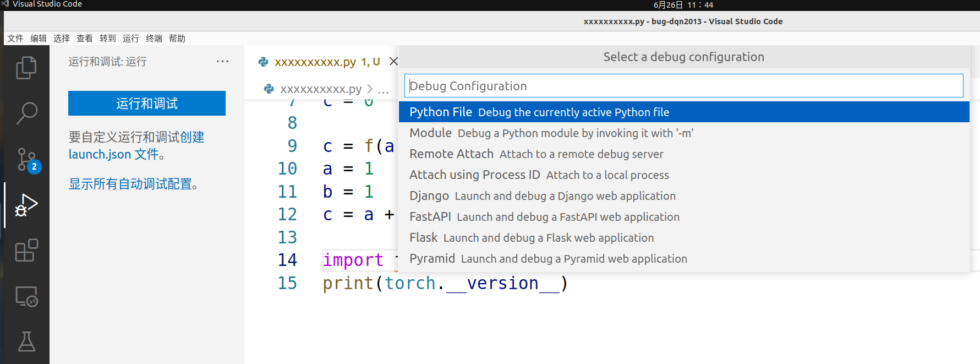Choose Attach using Process ID configuration
The image size is (980, 364).
pyautogui.click(x=684, y=175)
